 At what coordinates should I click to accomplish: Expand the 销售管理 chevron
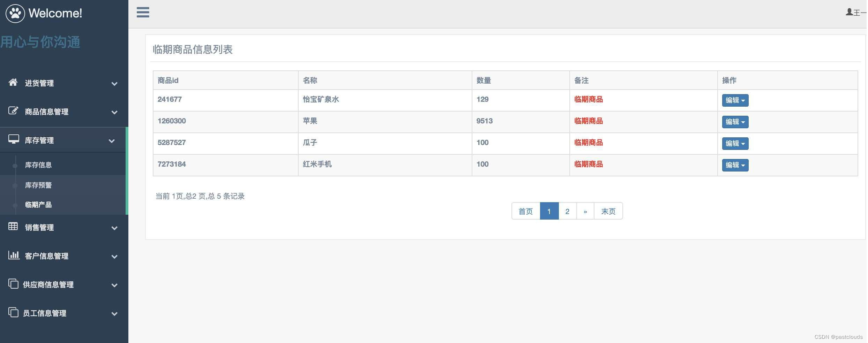coord(114,228)
